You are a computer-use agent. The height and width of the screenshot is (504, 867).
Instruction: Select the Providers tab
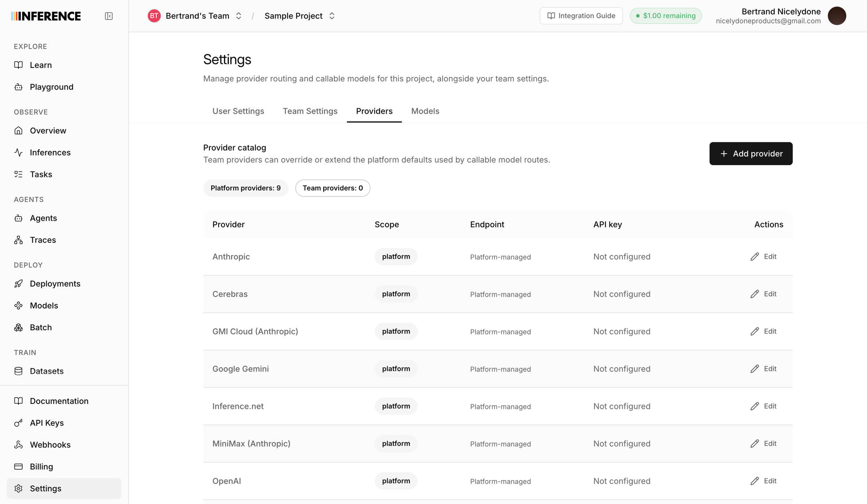point(374,111)
